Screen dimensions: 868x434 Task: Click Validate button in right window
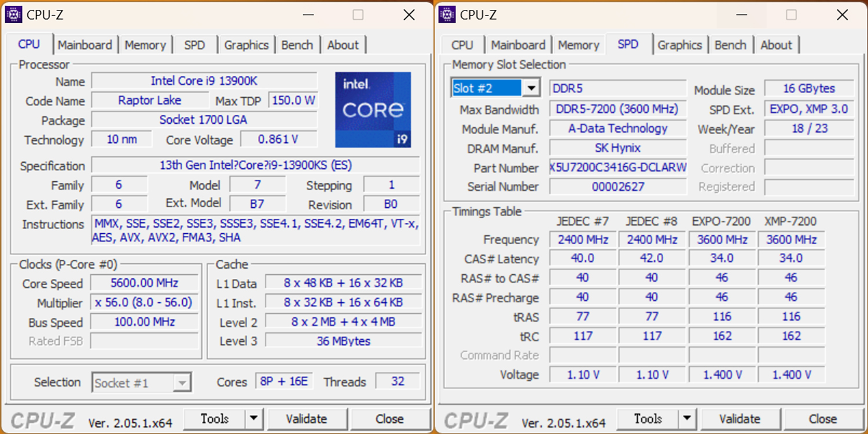click(740, 418)
